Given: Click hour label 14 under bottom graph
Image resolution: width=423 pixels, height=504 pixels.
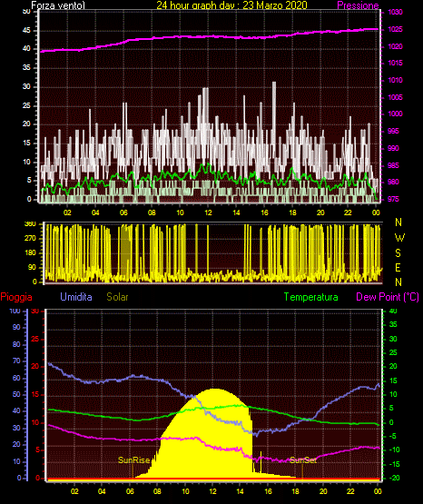Looking at the screenshot, I should 241,491.
